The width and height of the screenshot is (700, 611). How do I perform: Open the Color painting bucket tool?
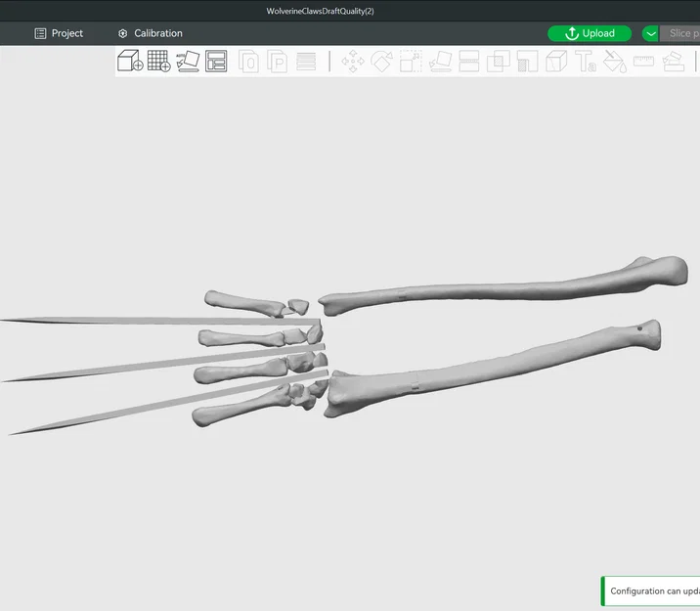click(615, 62)
